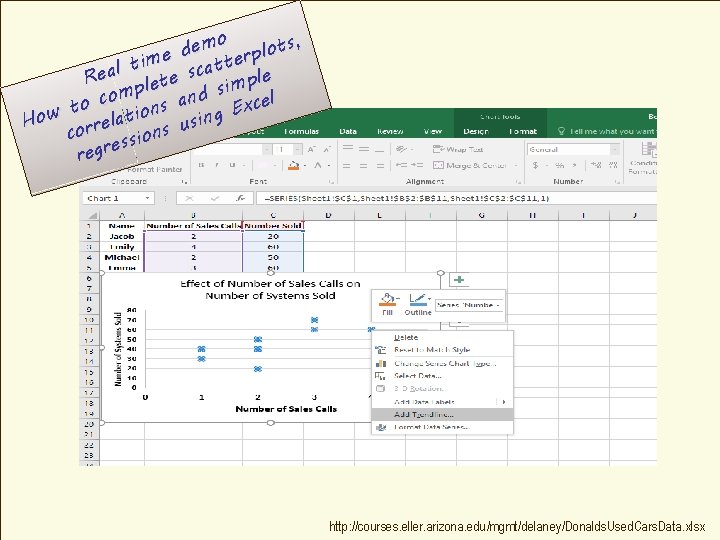Image resolution: width=720 pixels, height=540 pixels.
Task: Open the Font Color dropdown arrow
Action: coord(329,166)
